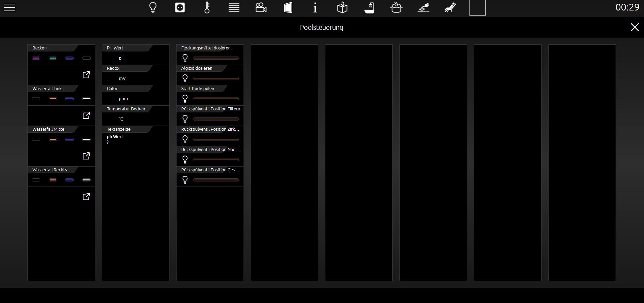Select off/empty color for Wasserfall Rechts
Image resolution: width=644 pixels, height=303 pixels.
tap(36, 180)
